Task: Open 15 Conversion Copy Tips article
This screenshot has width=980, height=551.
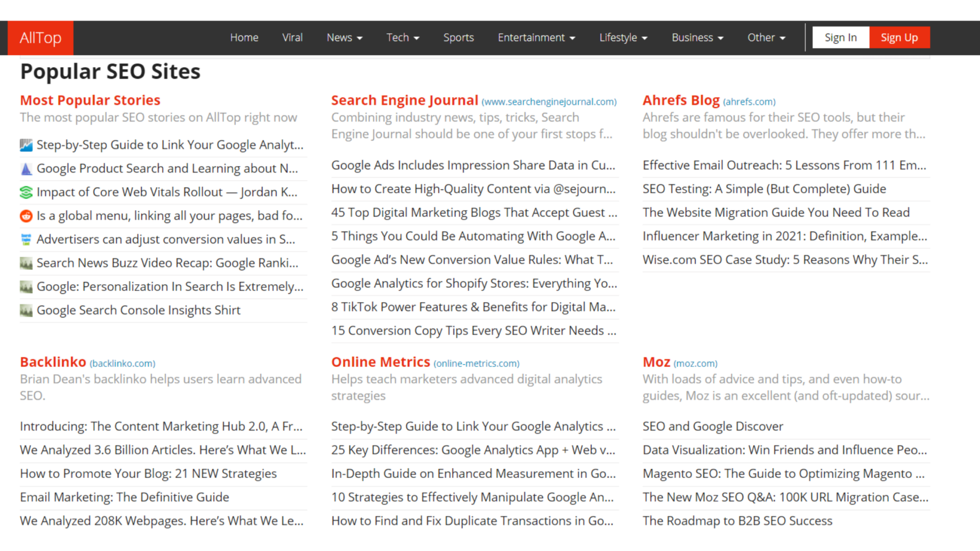Action: tap(474, 331)
